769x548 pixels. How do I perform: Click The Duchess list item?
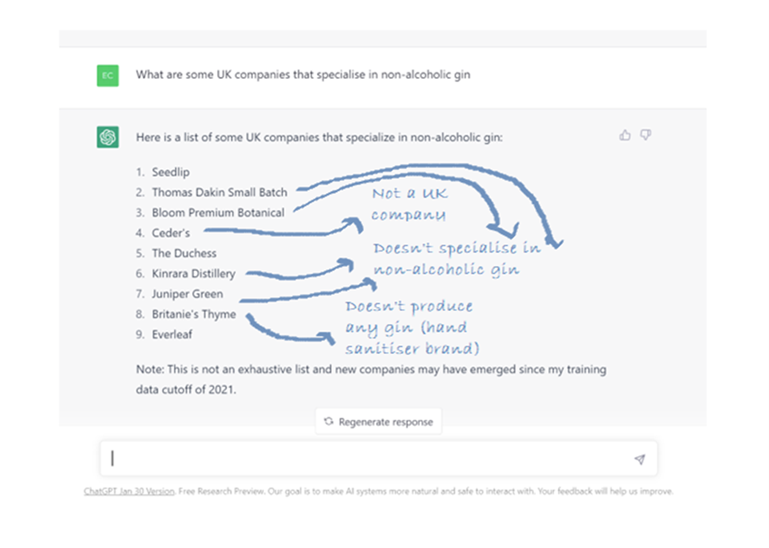(x=184, y=253)
